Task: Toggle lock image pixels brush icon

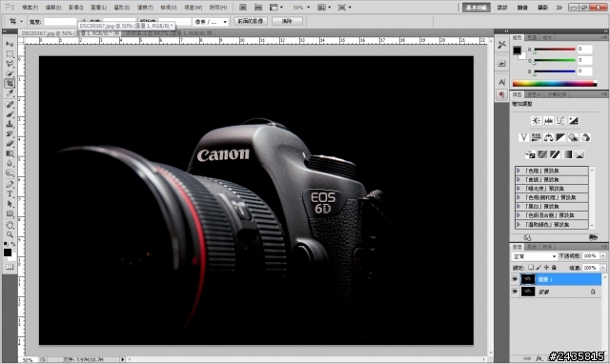Action: tap(539, 268)
